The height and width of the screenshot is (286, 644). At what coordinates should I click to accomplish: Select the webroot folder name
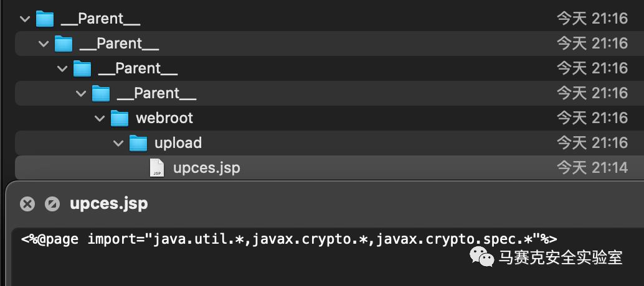pyautogui.click(x=164, y=118)
